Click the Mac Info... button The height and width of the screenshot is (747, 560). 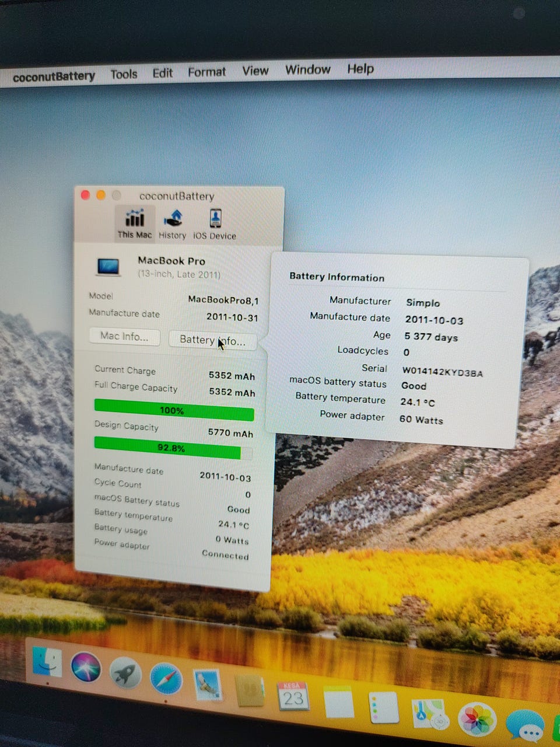coord(124,337)
